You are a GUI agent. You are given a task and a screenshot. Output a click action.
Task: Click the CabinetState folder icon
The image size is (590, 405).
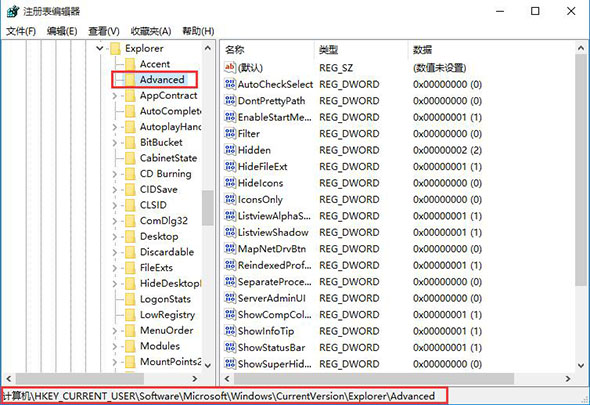click(130, 158)
